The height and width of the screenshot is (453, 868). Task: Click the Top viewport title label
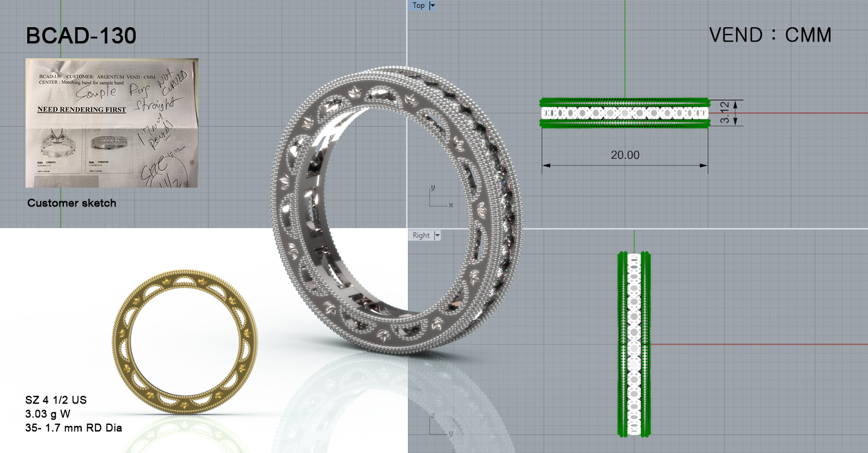pyautogui.click(x=418, y=6)
